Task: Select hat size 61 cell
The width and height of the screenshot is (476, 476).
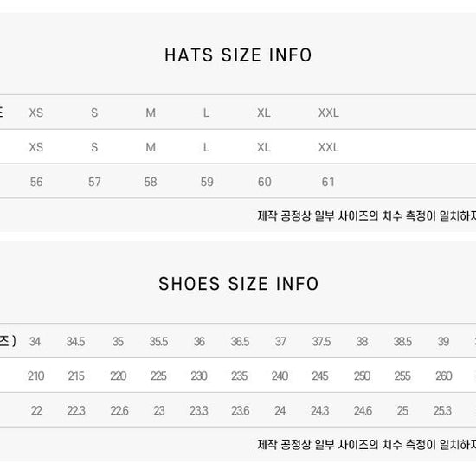Action: click(x=328, y=182)
